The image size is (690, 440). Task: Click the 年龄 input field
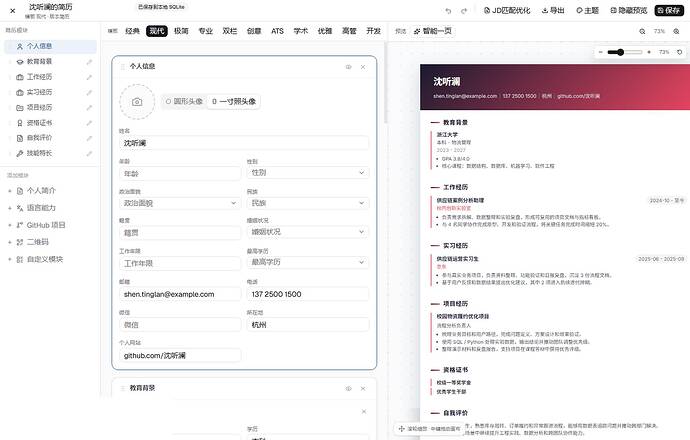[x=180, y=173]
